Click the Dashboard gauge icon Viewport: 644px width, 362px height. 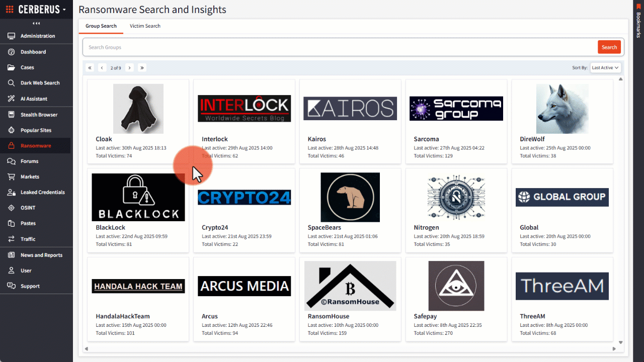[11, 52]
